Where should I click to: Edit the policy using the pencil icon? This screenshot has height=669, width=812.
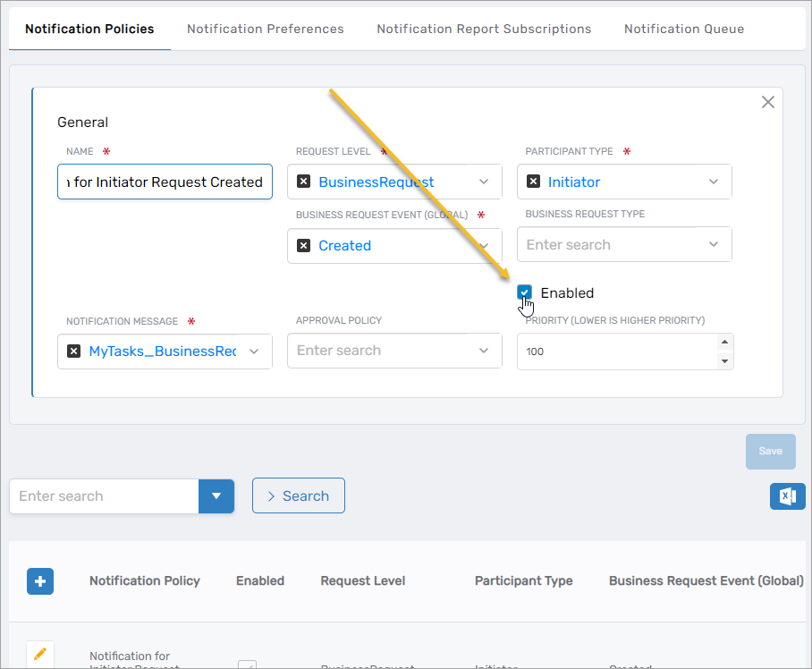coord(40,655)
